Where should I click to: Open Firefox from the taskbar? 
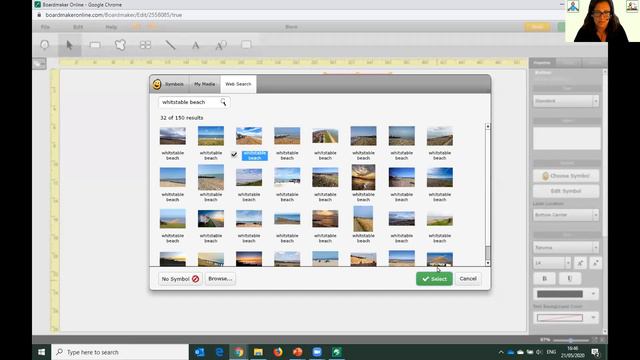pyautogui.click(x=278, y=352)
